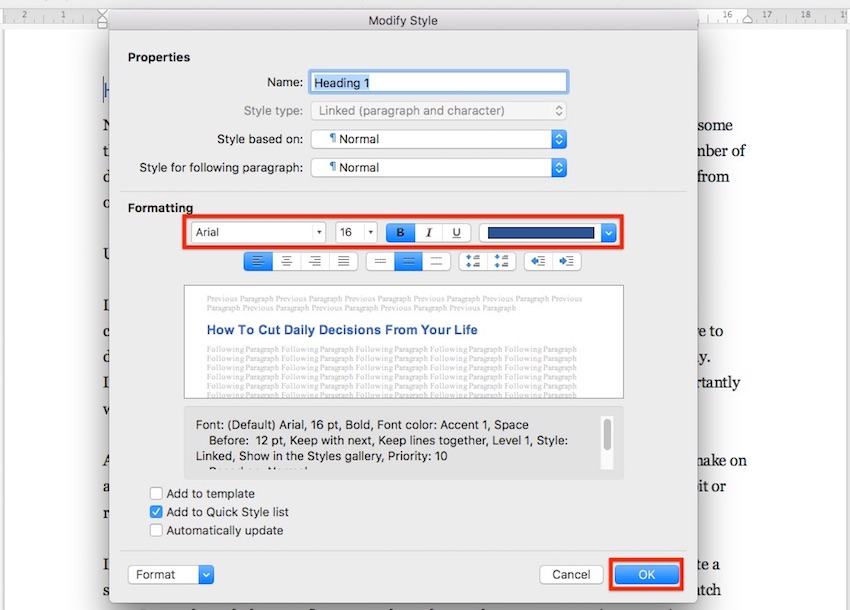Toggle bold formatting in the Formatting section
The width and height of the screenshot is (850, 610).
399,232
